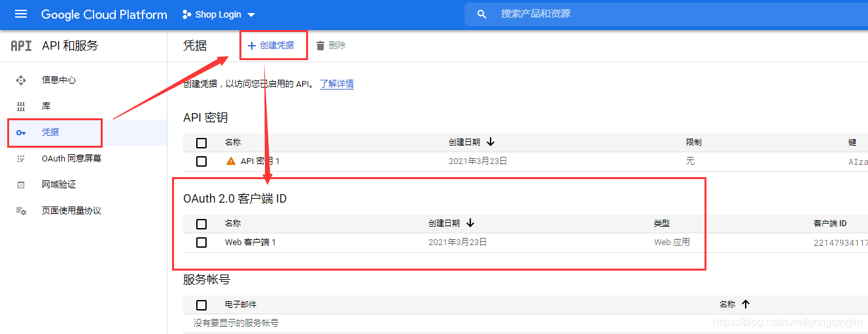Open the Web 客户端 1 entry
868x334 pixels.
(251, 242)
